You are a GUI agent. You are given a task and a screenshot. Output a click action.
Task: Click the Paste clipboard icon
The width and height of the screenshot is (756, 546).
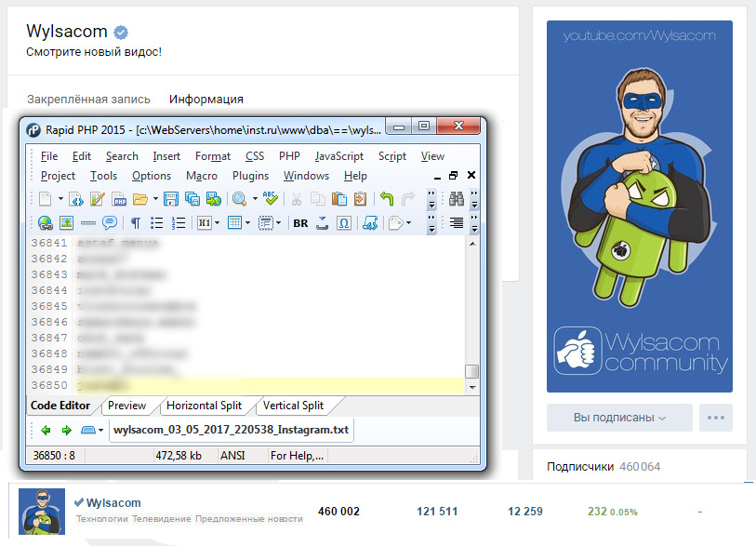click(x=338, y=198)
